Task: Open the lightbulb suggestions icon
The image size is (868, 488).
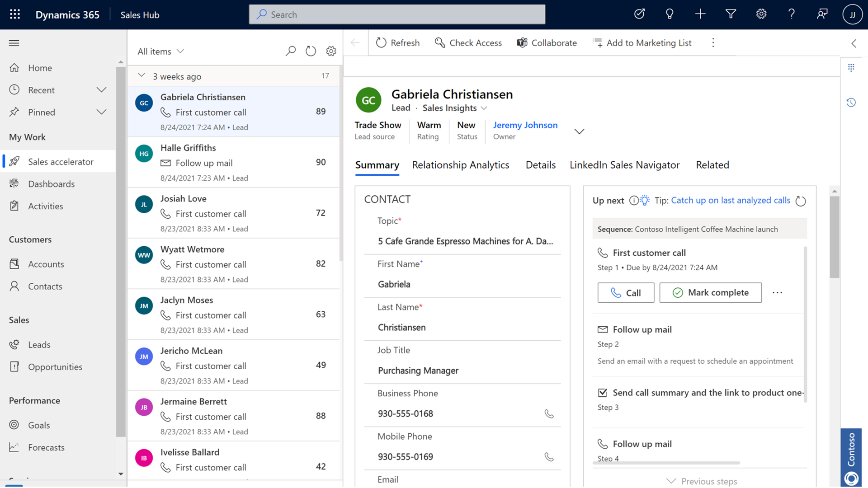Action: [x=670, y=14]
